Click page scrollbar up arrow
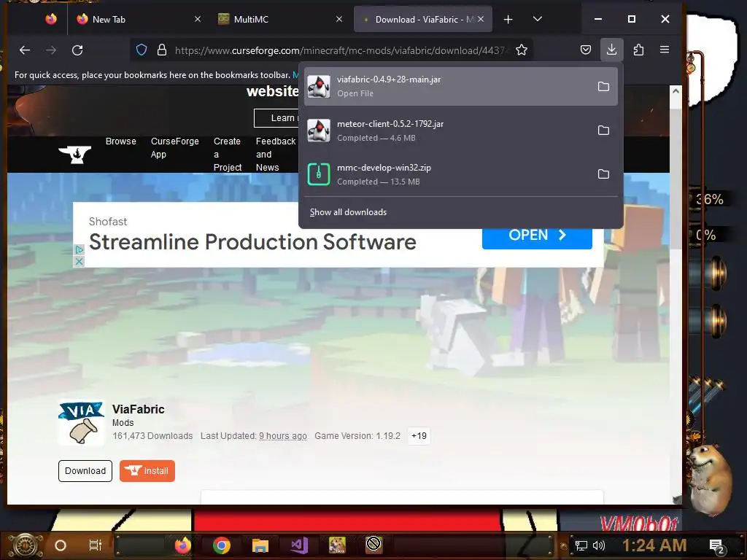Image resolution: width=747 pixels, height=560 pixels. [x=676, y=91]
